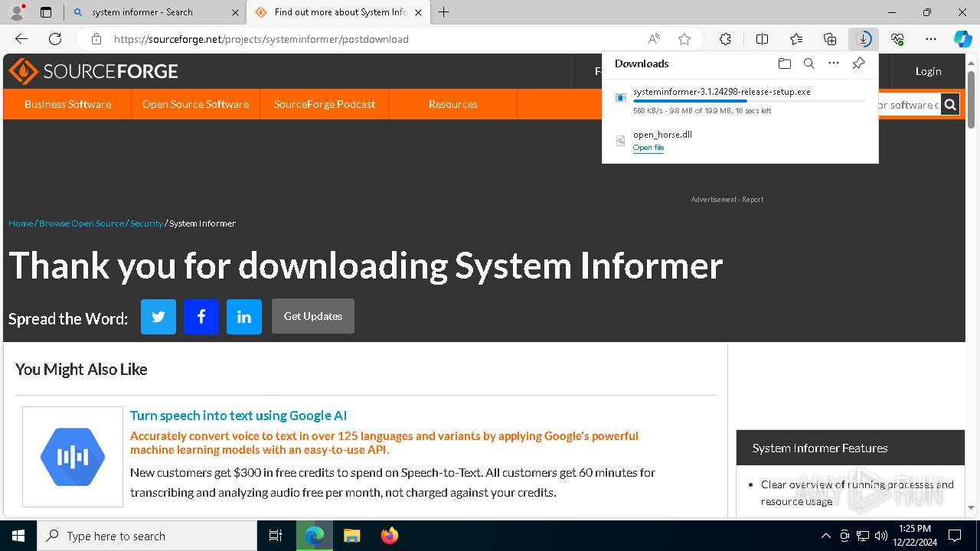This screenshot has width=980, height=551.
Task: Click systeminformer-3.1.24298-release-setup.exe download entry
Action: [x=740, y=100]
